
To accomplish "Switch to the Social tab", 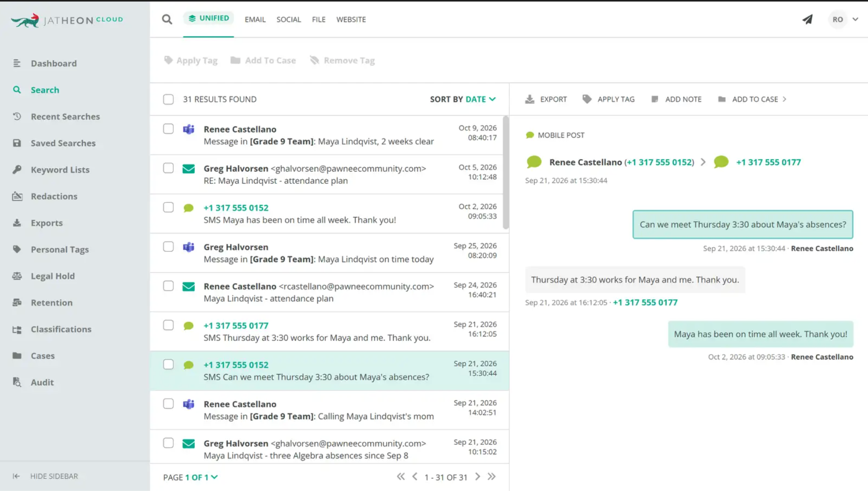I will (x=289, y=19).
